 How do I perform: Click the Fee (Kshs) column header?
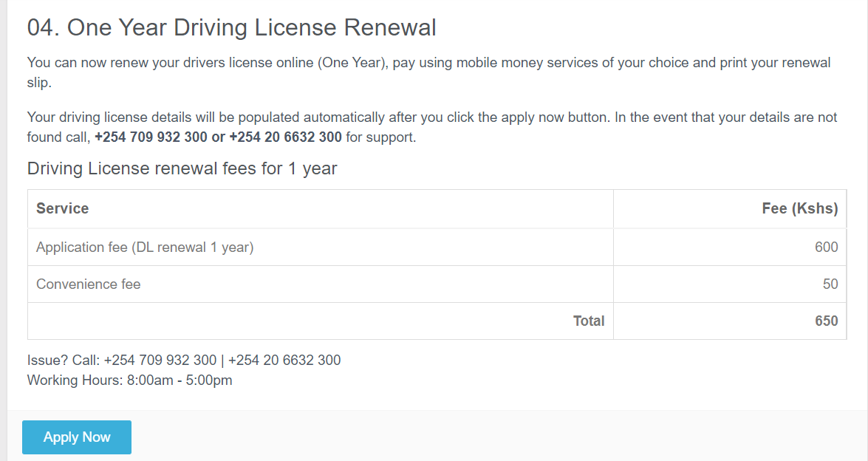pos(799,209)
